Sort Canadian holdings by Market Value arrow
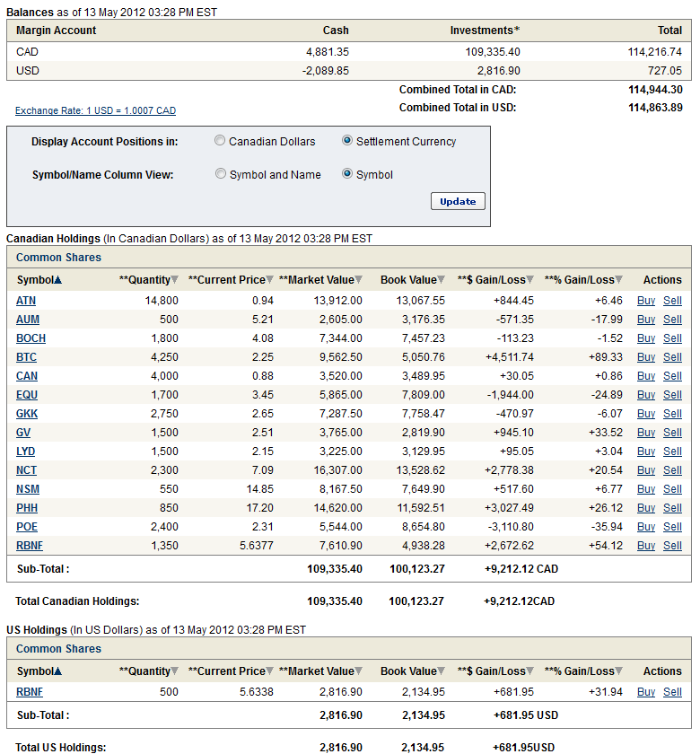Viewport: 700px width, 754px height. point(359,280)
